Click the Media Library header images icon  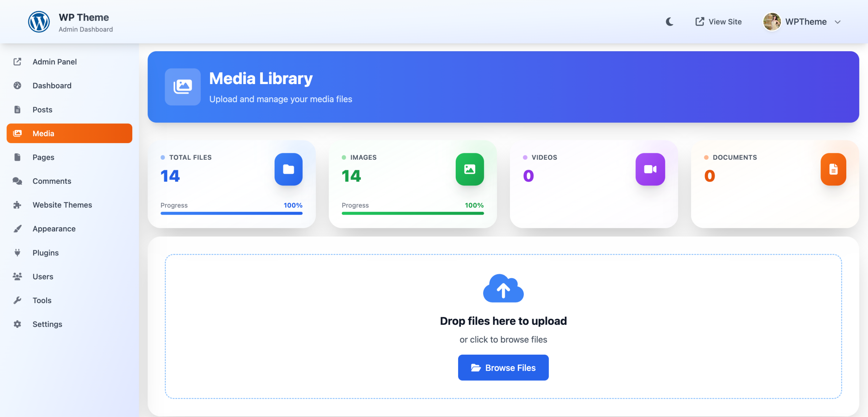point(183,87)
